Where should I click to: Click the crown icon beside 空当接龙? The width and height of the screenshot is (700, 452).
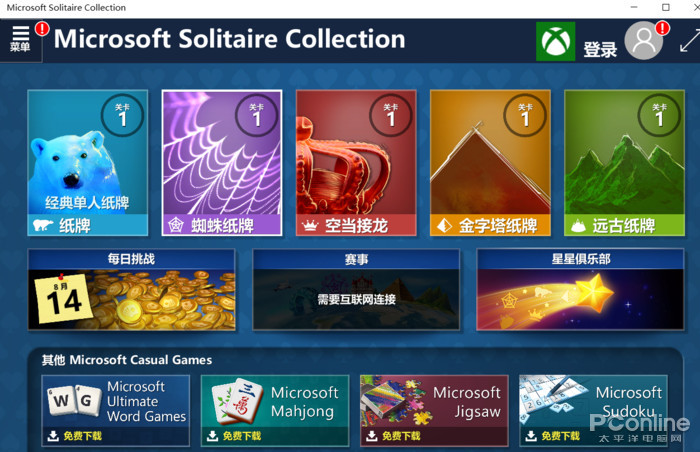310,226
